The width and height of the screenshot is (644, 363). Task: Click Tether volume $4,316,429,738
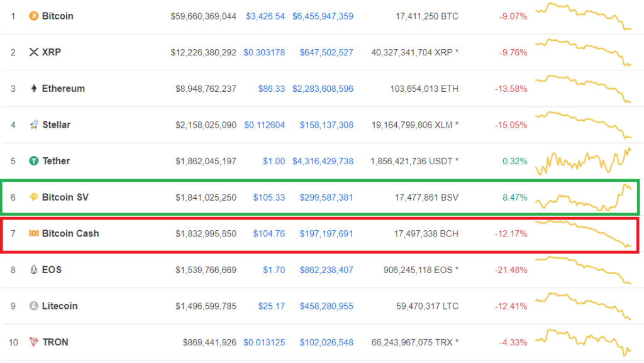(x=323, y=162)
